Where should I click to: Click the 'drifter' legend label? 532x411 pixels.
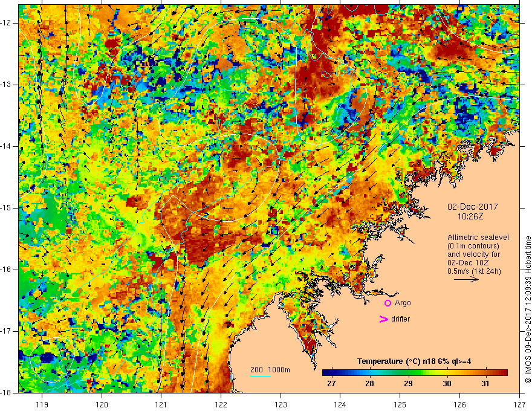(400, 319)
